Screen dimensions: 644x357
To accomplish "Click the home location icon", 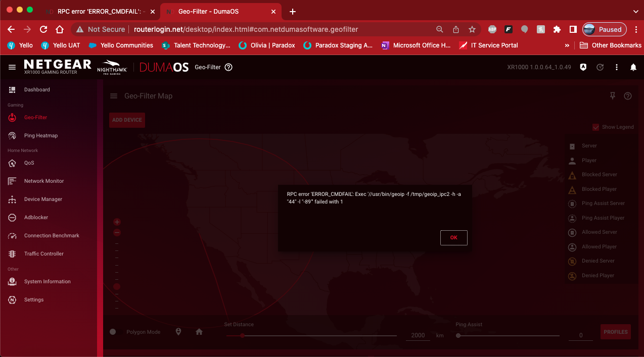I will pyautogui.click(x=199, y=332).
